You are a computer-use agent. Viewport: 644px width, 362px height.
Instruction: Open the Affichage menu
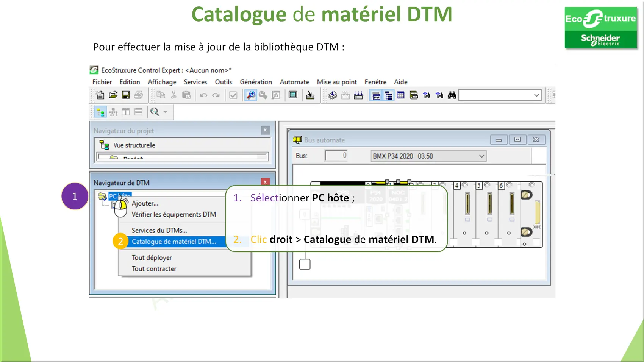pyautogui.click(x=162, y=82)
